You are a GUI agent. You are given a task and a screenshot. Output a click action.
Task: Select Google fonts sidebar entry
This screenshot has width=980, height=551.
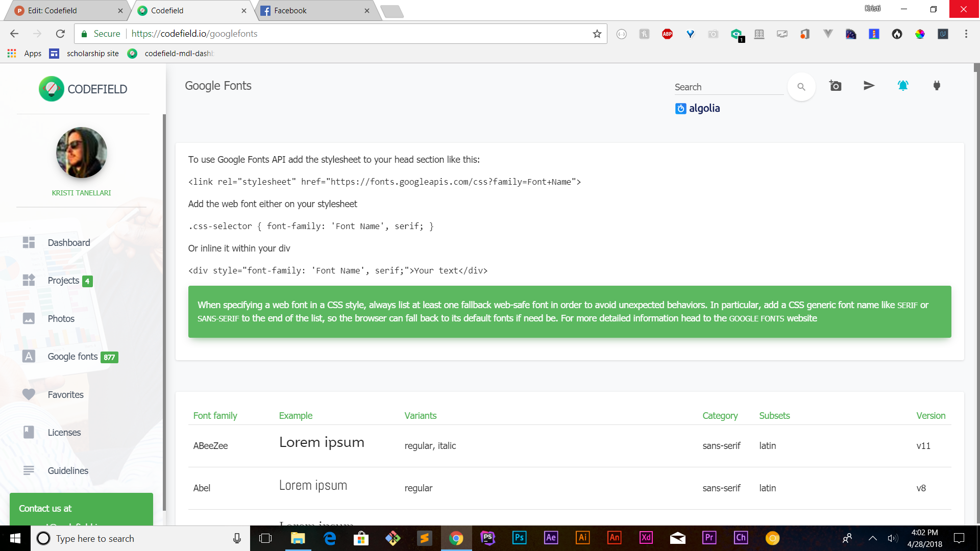pos(72,357)
